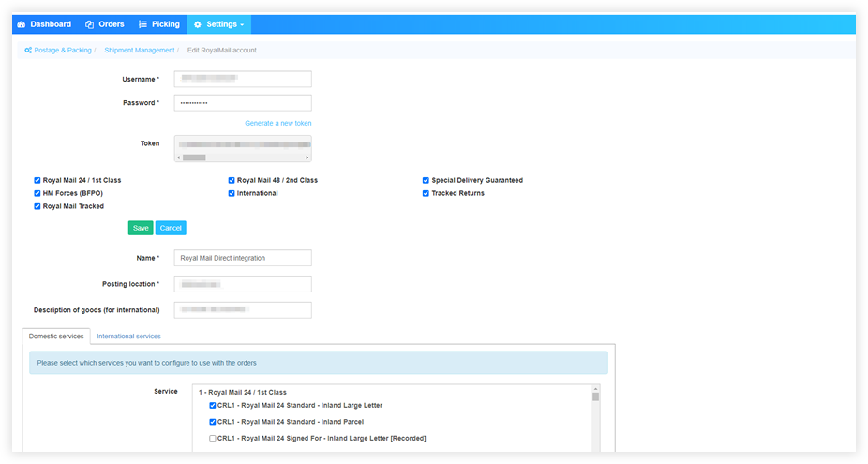Toggle Royal Mail 24 / 1st Class checkbox
Image resolution: width=868 pixels, height=464 pixels.
pyautogui.click(x=37, y=181)
